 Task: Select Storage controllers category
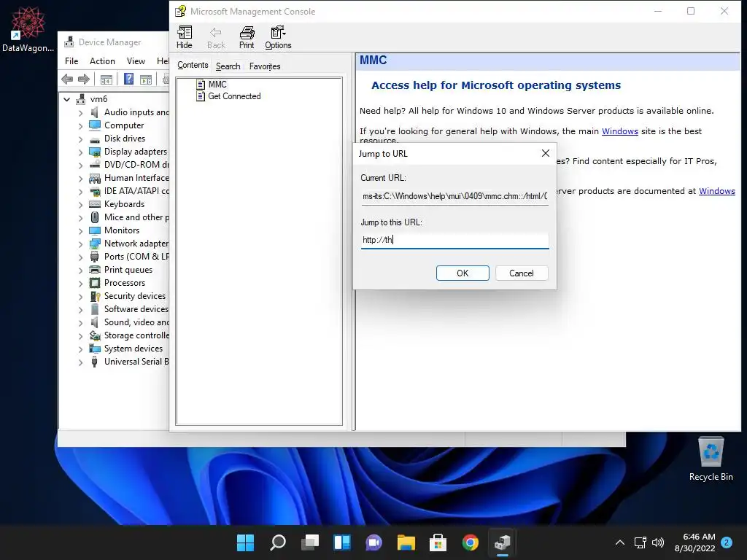pyautogui.click(x=136, y=335)
